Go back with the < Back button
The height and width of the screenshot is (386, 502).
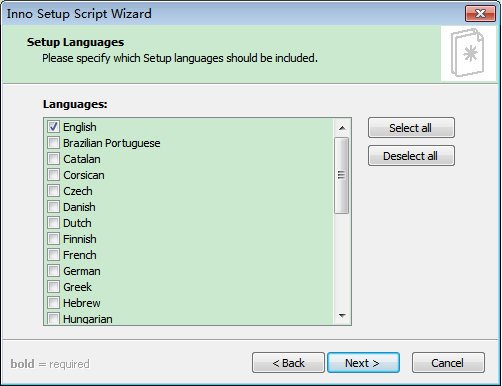(x=288, y=363)
